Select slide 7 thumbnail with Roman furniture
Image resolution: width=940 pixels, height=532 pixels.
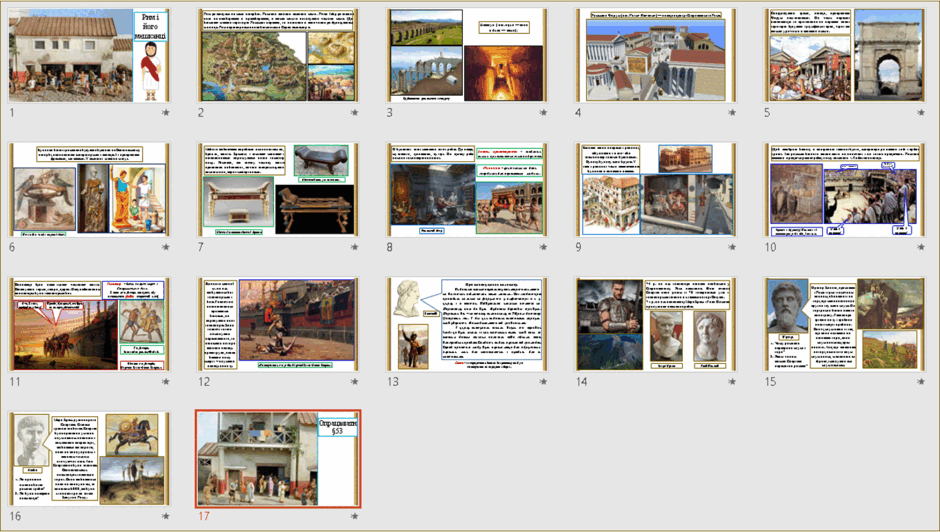click(x=278, y=190)
